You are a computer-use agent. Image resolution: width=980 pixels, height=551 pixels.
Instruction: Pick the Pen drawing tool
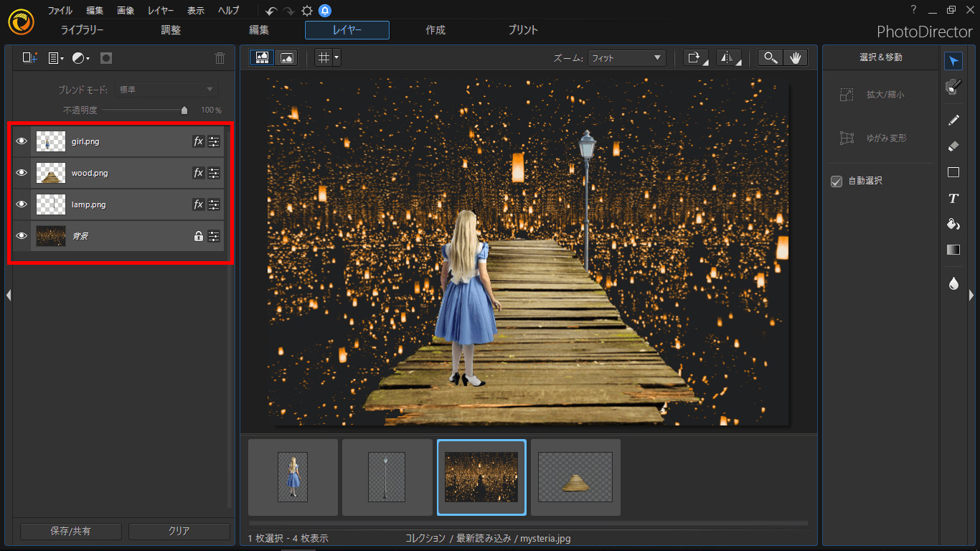953,120
